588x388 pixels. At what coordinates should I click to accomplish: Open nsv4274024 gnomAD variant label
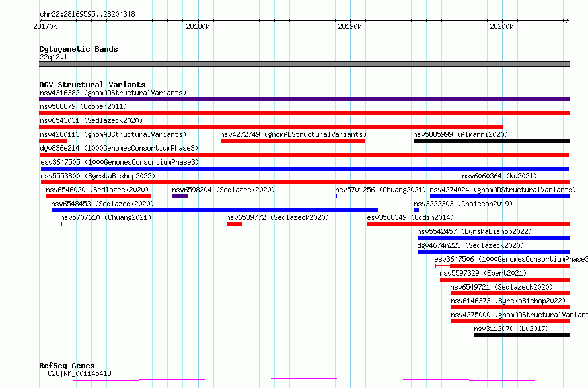click(x=503, y=190)
